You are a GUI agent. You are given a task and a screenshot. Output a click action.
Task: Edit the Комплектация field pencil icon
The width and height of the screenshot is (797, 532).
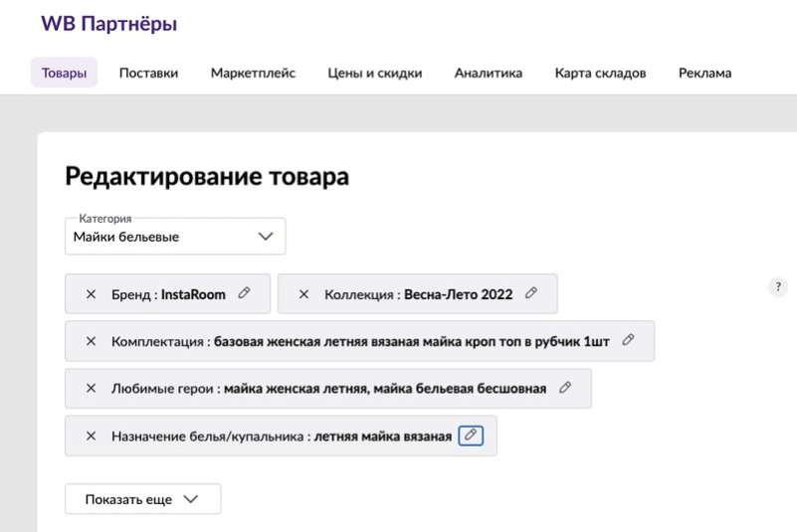point(628,340)
